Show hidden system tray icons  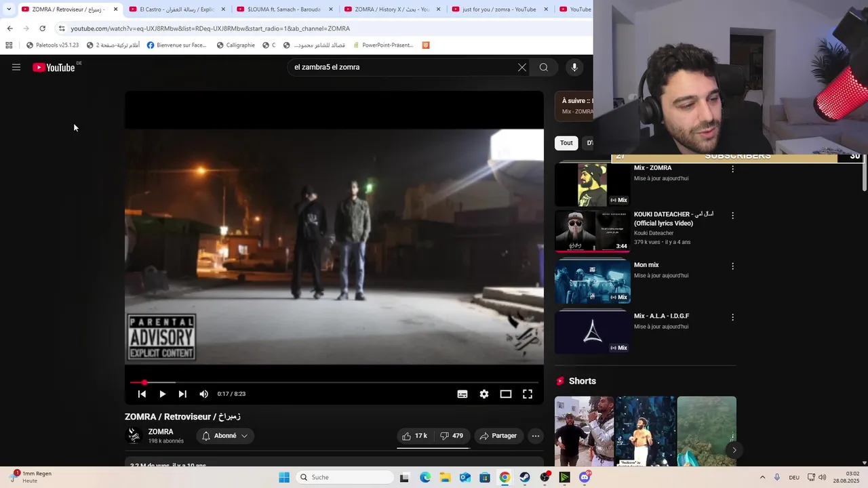click(x=762, y=477)
